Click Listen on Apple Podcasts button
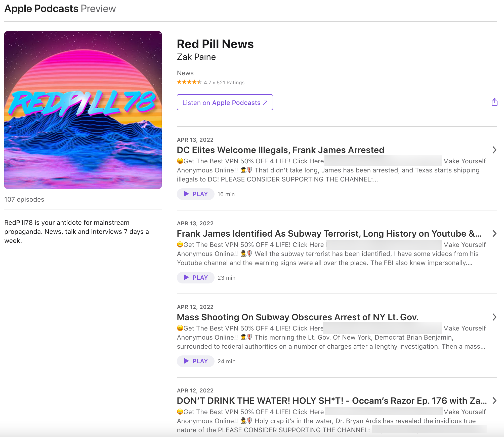The width and height of the screenshot is (504, 437). 225,102
